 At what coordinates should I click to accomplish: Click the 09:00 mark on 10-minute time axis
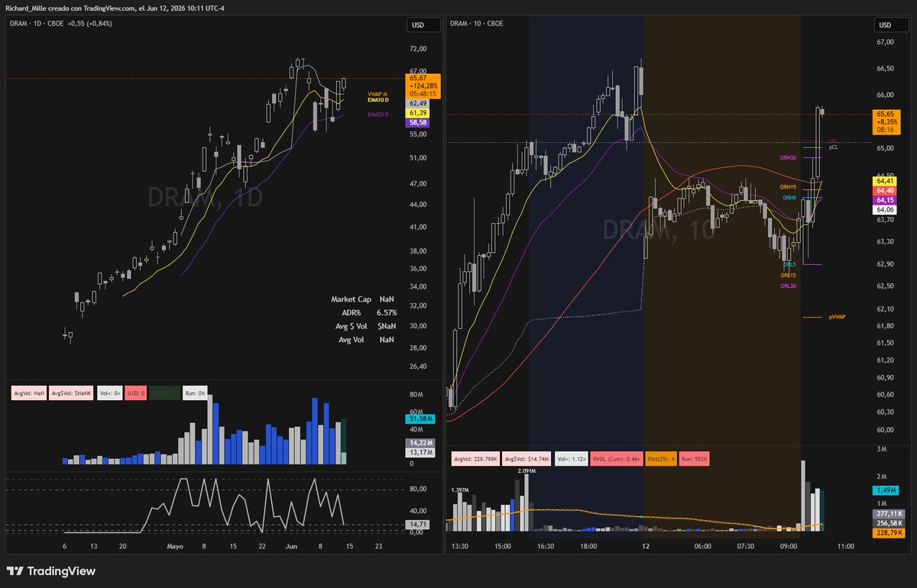[x=789, y=547]
